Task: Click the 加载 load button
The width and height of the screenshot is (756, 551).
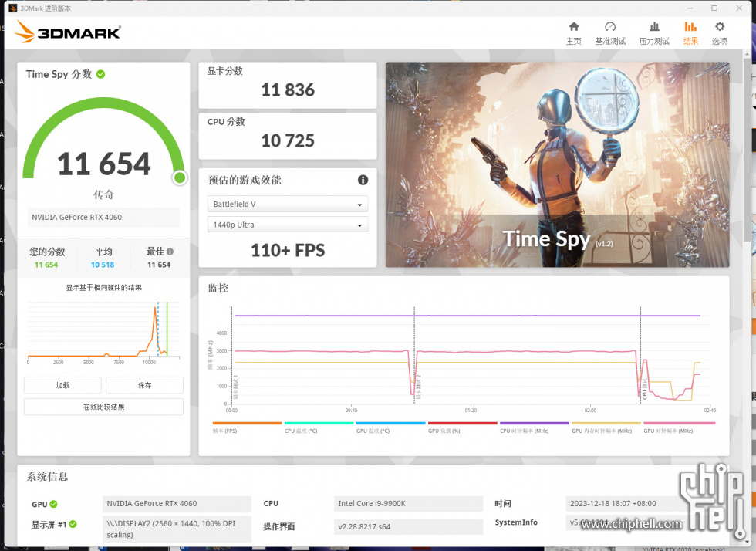Action: [62, 385]
